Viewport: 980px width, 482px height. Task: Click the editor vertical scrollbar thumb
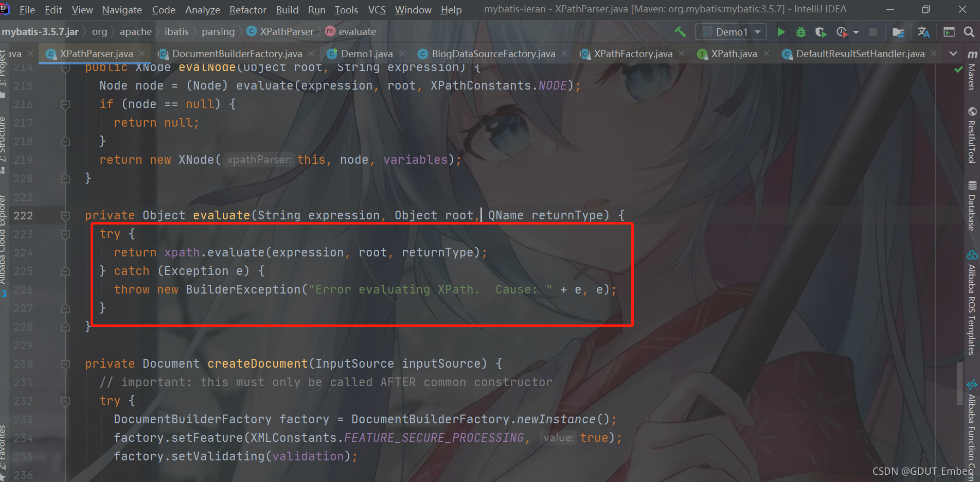(x=959, y=384)
